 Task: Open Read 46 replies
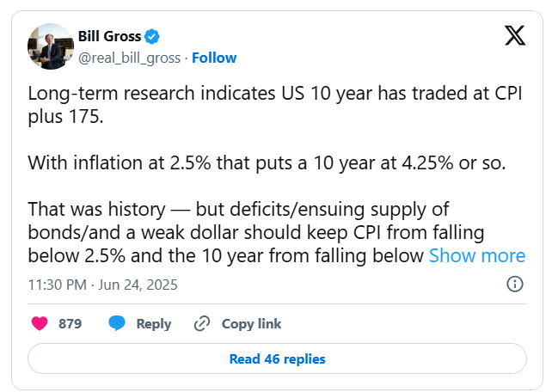277,358
